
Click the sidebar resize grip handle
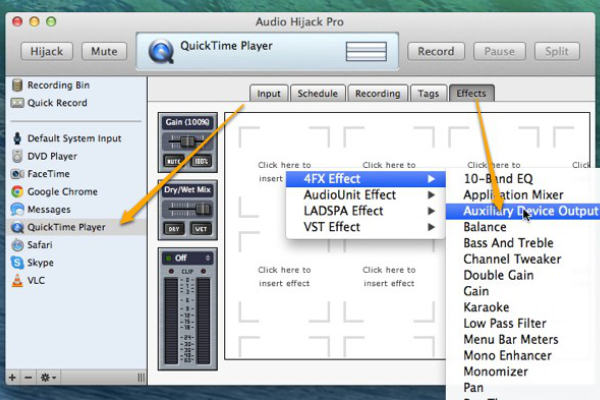pyautogui.click(x=141, y=377)
